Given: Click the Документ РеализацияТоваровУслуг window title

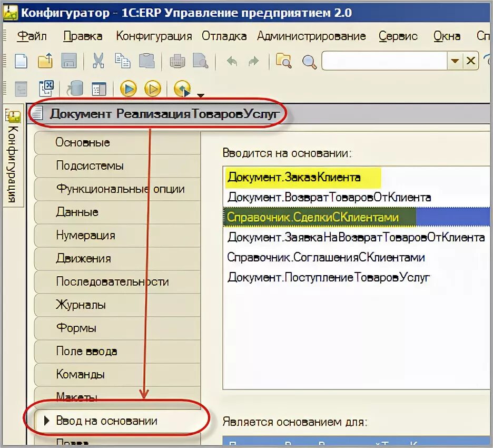Looking at the screenshot, I should [x=164, y=113].
